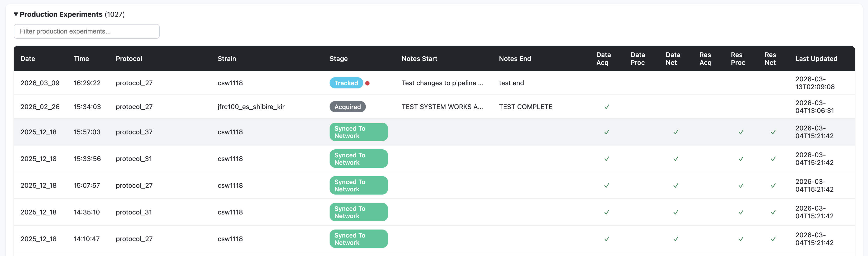This screenshot has width=868, height=256.
Task: Click the Strain column header
Action: [x=226, y=59]
